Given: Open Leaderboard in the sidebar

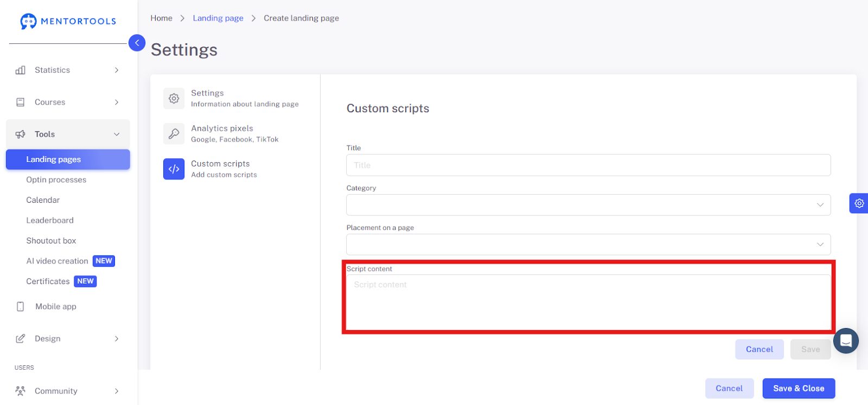Looking at the screenshot, I should tap(50, 220).
